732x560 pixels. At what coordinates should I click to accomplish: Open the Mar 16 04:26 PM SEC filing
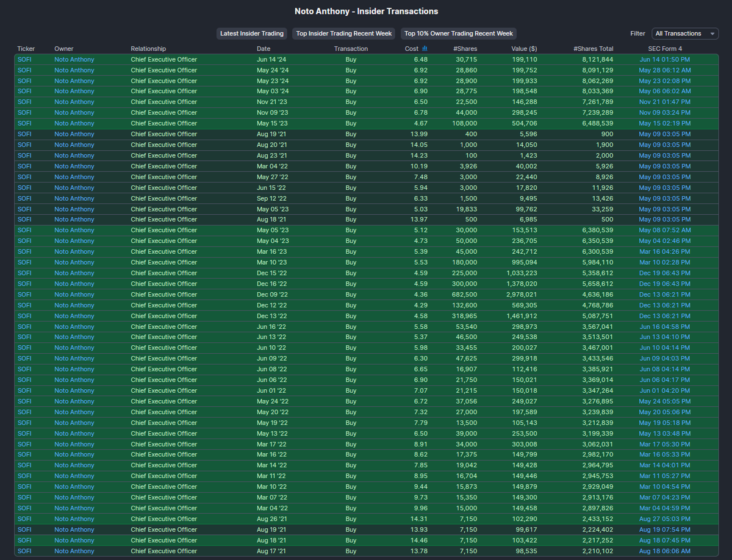point(665,251)
